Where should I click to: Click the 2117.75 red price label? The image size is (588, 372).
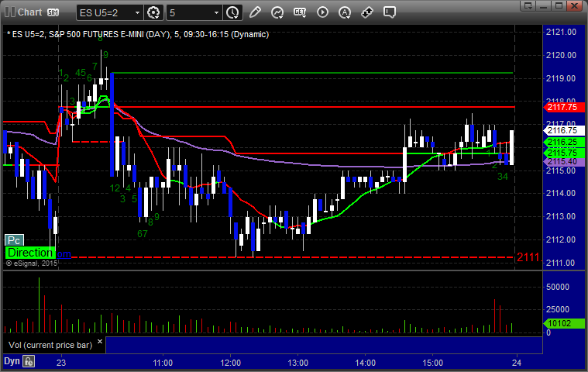tap(564, 107)
